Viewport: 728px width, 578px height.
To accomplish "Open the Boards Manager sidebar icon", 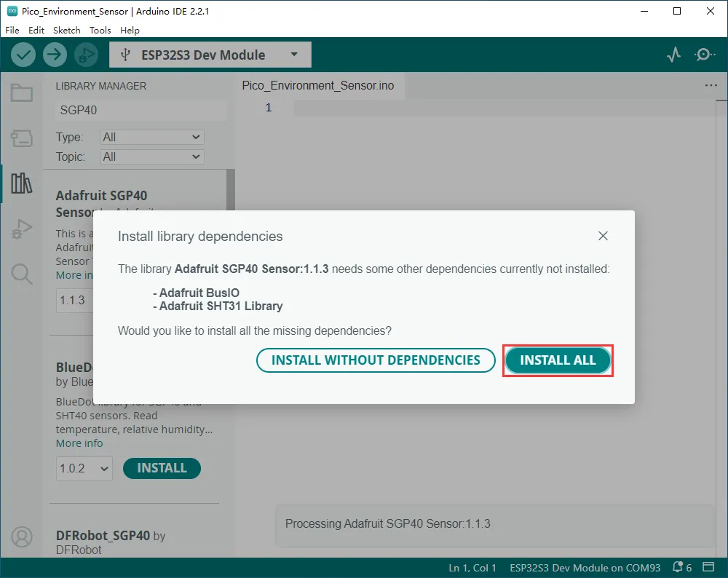I will click(22, 138).
